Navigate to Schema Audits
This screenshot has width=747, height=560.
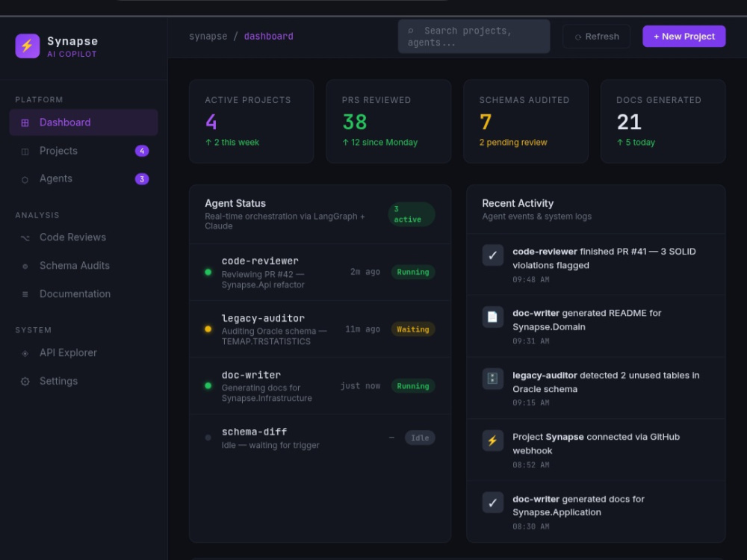coord(84,266)
